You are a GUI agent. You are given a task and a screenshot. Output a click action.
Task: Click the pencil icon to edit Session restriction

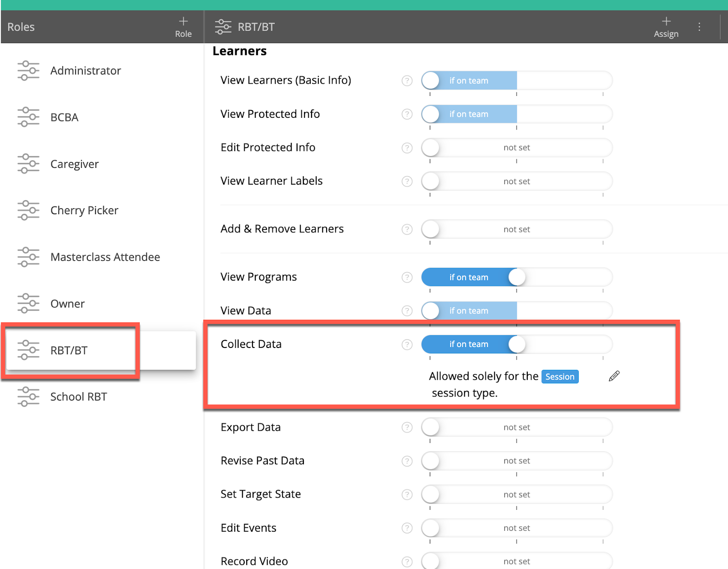tap(613, 376)
